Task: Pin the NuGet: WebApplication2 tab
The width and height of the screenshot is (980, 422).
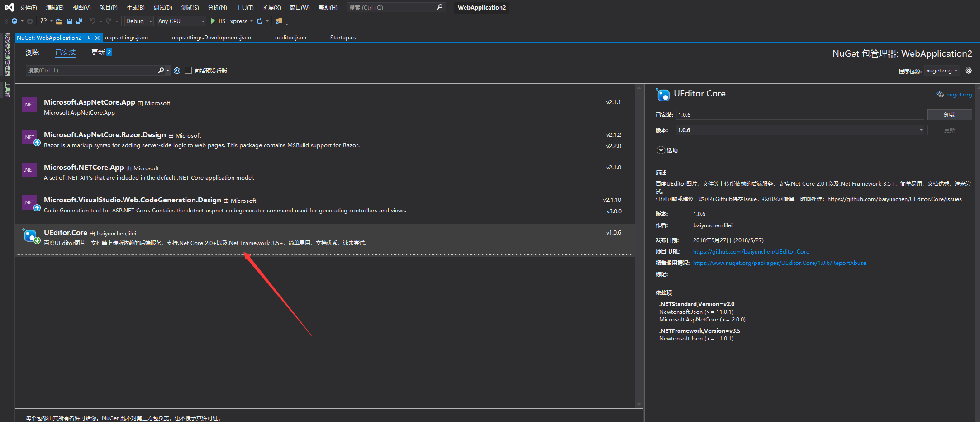Action: click(x=89, y=38)
